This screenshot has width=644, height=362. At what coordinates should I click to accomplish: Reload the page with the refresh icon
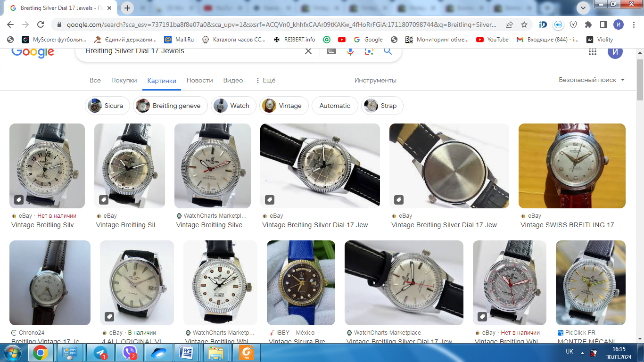click(x=41, y=25)
